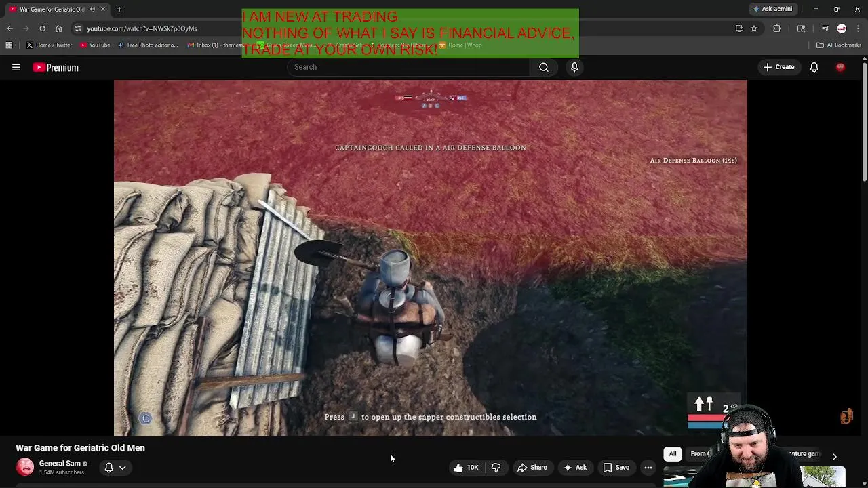Image resolution: width=868 pixels, height=488 pixels.
Task: Open the Create menu
Action: [778, 67]
